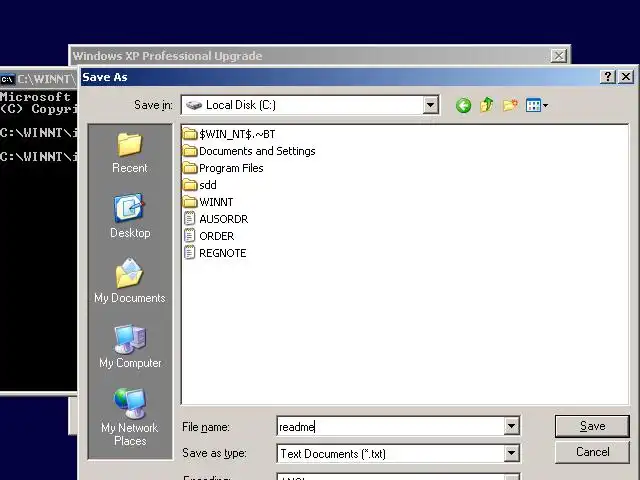Select the REGNOTE text file
The width and height of the screenshot is (640, 480).
pyautogui.click(x=215, y=253)
